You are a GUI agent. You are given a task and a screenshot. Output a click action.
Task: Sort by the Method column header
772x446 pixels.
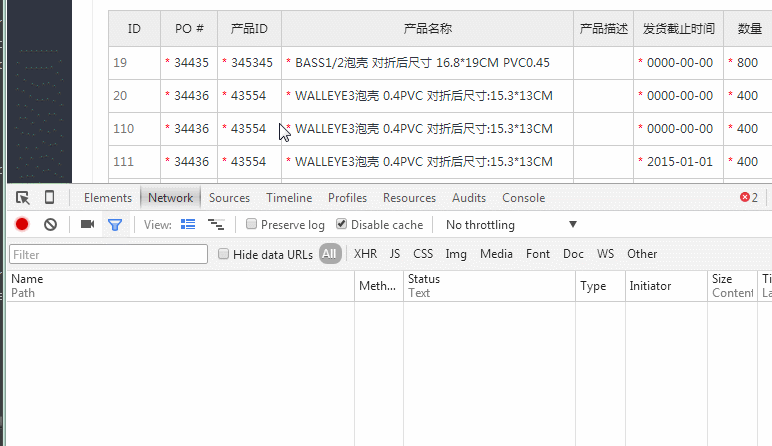(x=379, y=286)
